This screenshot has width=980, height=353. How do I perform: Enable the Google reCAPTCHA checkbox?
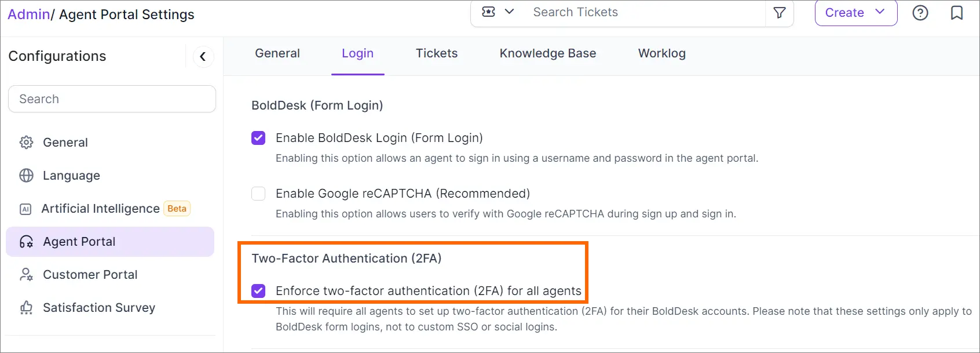[x=258, y=194]
